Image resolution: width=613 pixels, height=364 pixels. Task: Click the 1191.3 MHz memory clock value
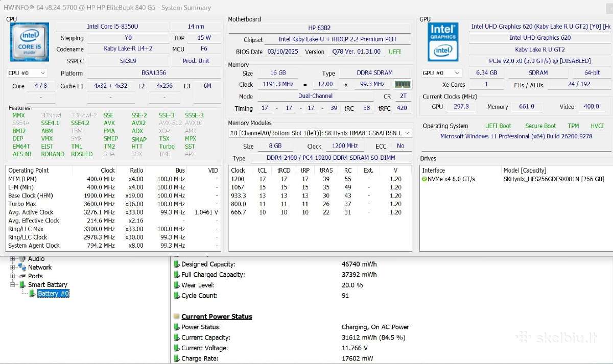278,84
